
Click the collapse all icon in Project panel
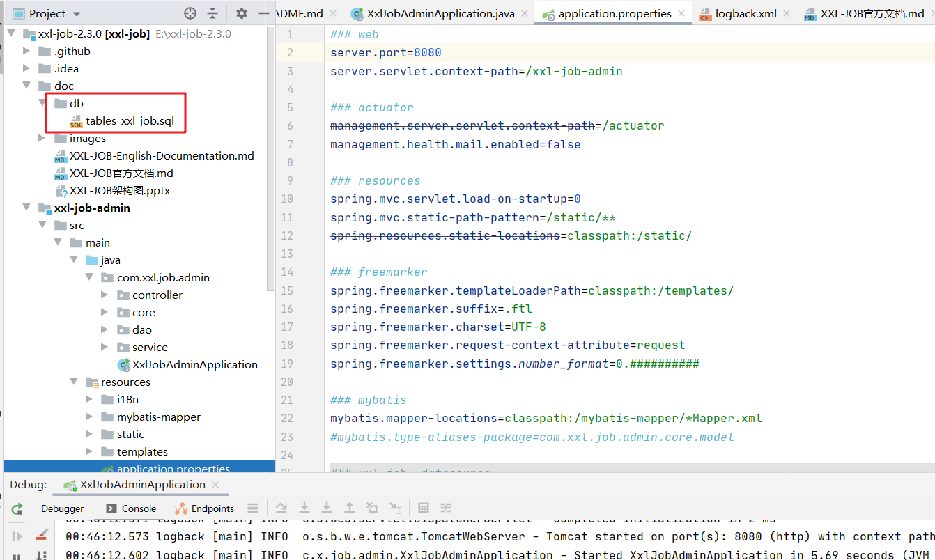click(212, 13)
